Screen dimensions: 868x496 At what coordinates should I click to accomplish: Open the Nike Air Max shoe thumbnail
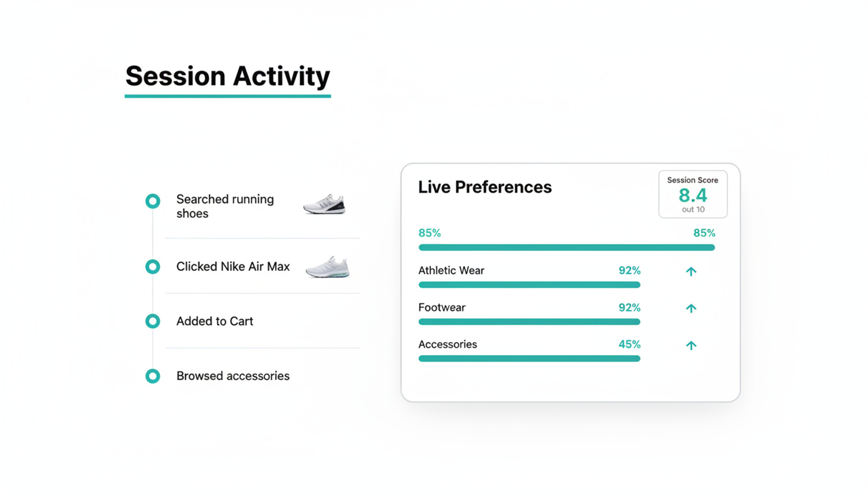pyautogui.click(x=327, y=267)
